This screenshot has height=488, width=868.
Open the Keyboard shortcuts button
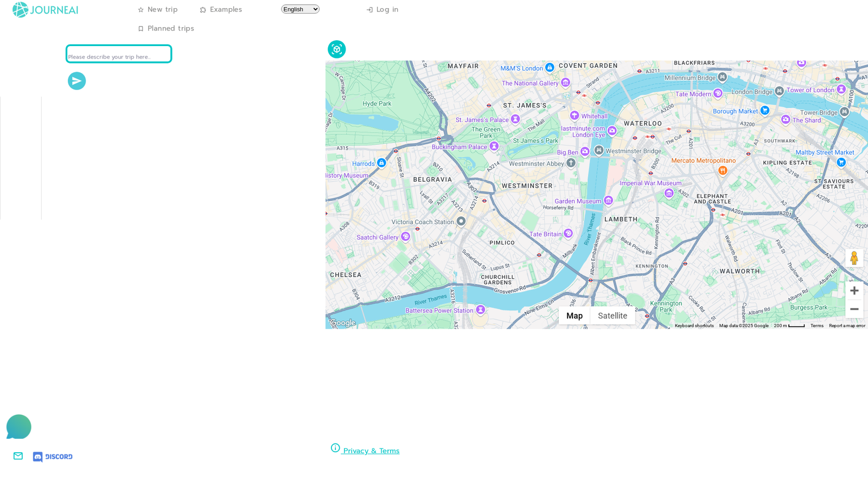pos(694,326)
